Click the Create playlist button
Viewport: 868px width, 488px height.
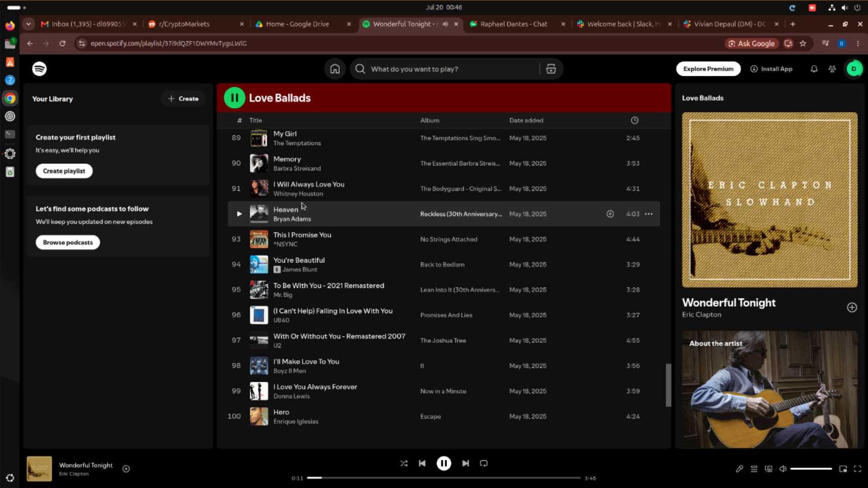(x=64, y=171)
